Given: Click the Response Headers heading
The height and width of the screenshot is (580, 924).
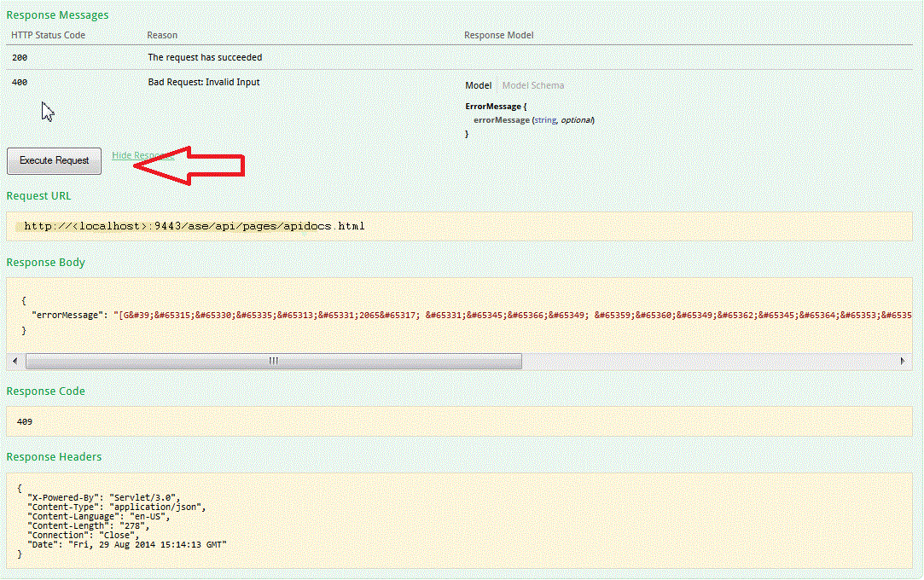Looking at the screenshot, I should (x=52, y=456).
